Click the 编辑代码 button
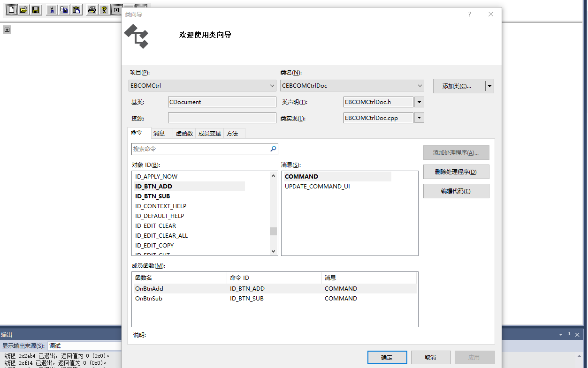This screenshot has height=368, width=588. pos(456,191)
